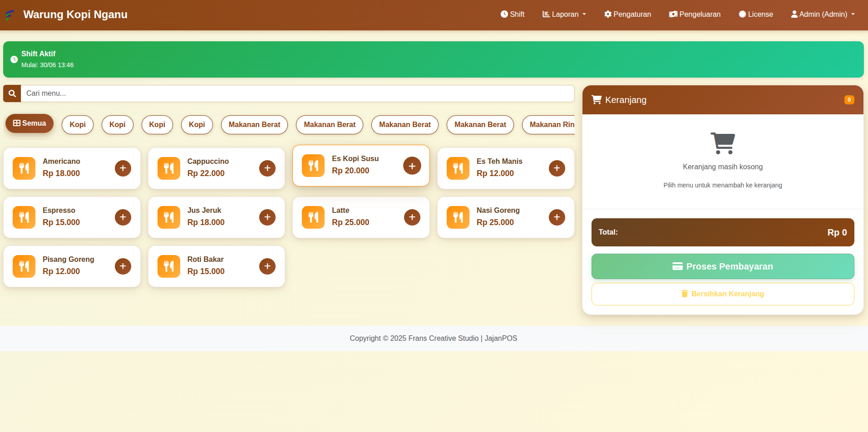Expand the Admin (Admin) user menu
Image resolution: width=868 pixels, height=432 pixels.
point(823,15)
